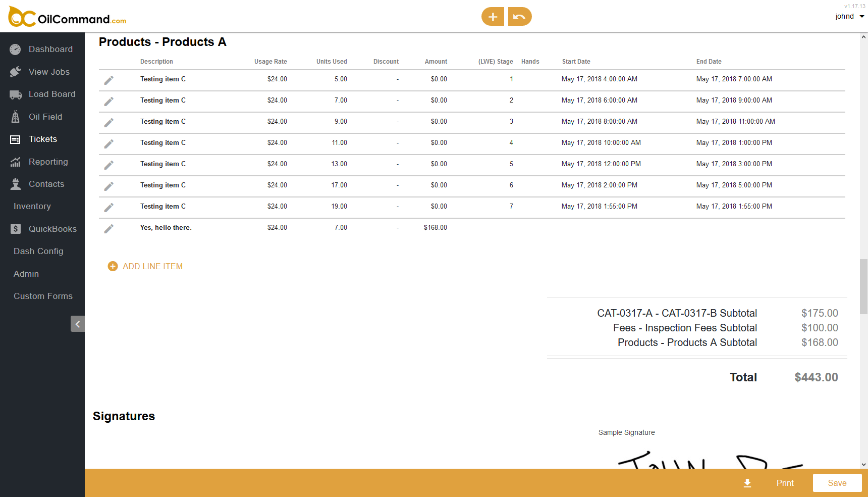Viewport: 868px width, 497px height.
Task: Click the Hands column header
Action: click(530, 62)
